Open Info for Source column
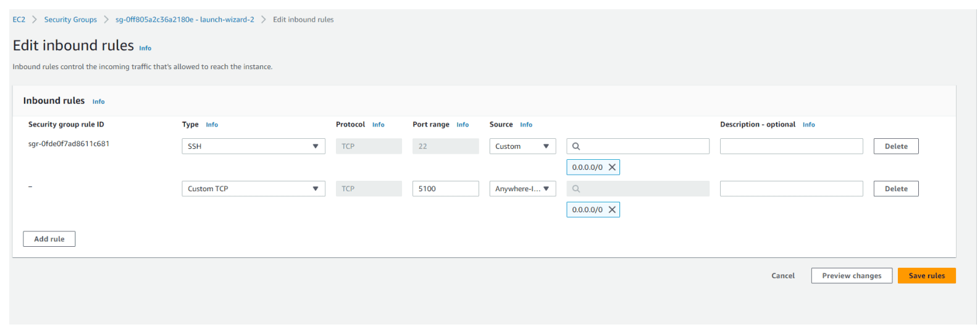 coord(526,125)
